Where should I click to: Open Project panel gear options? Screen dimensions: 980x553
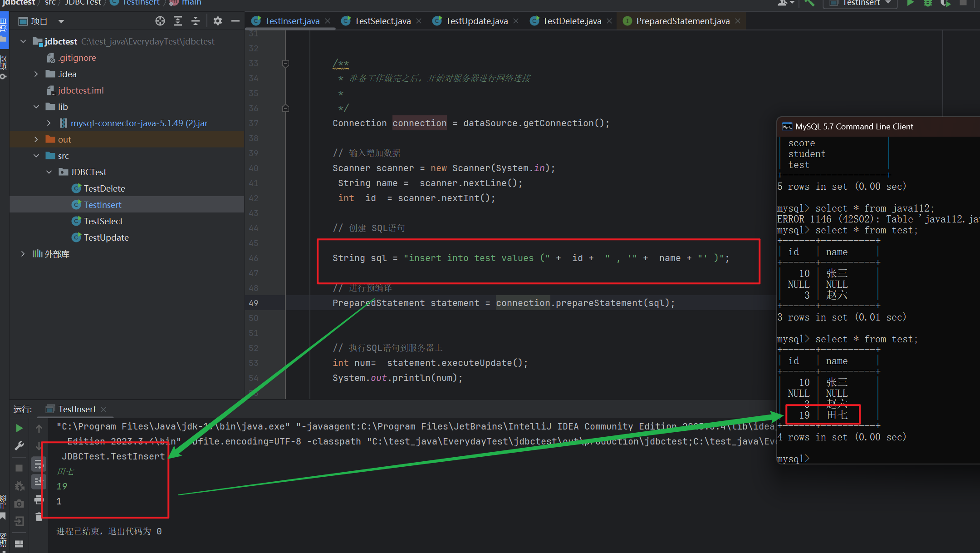point(218,21)
